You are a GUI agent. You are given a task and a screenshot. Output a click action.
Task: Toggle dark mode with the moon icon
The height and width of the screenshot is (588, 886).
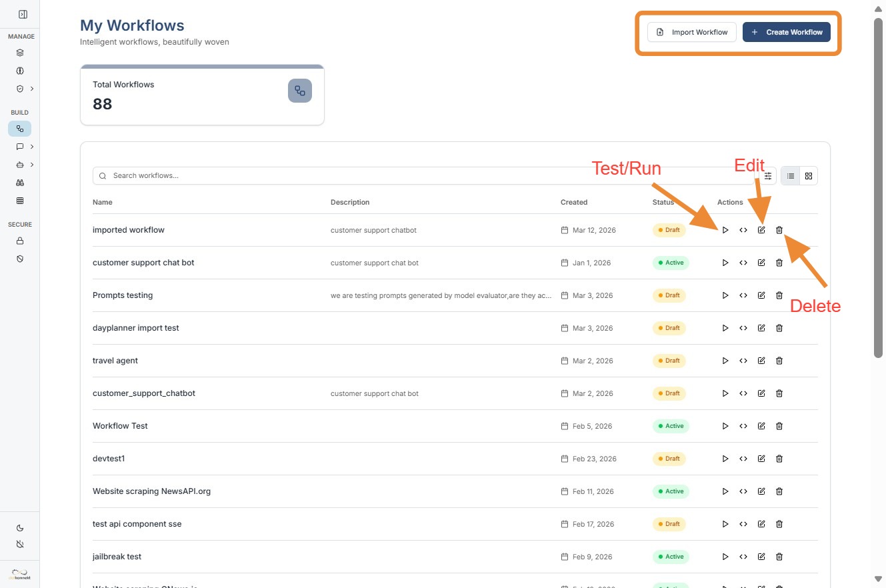point(20,528)
